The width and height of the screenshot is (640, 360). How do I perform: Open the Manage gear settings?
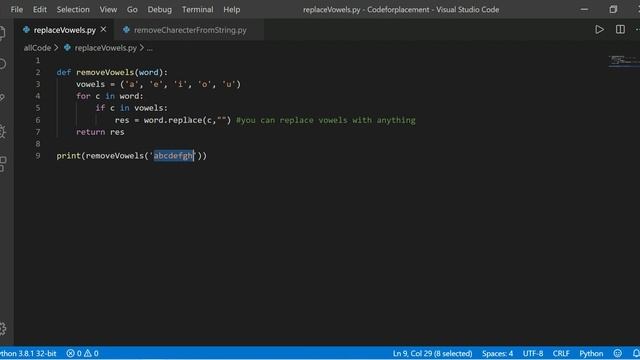3,329
